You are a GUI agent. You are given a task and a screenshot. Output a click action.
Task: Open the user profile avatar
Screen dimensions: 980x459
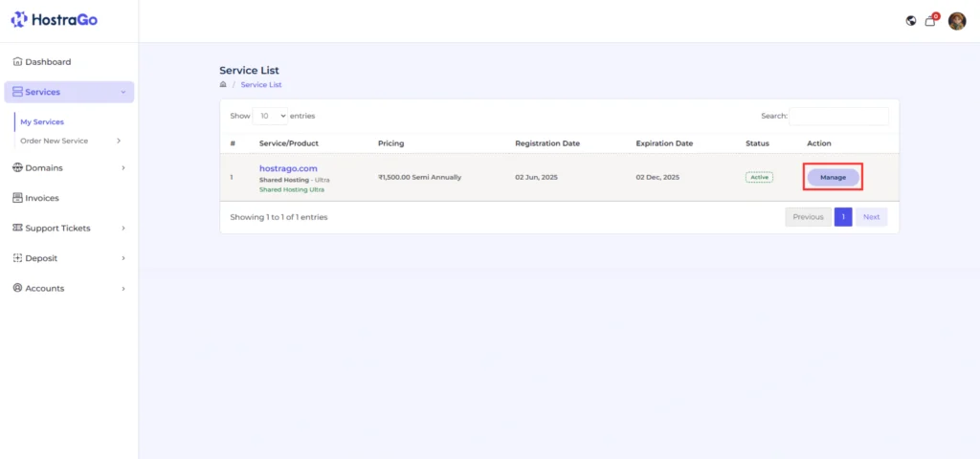click(957, 21)
